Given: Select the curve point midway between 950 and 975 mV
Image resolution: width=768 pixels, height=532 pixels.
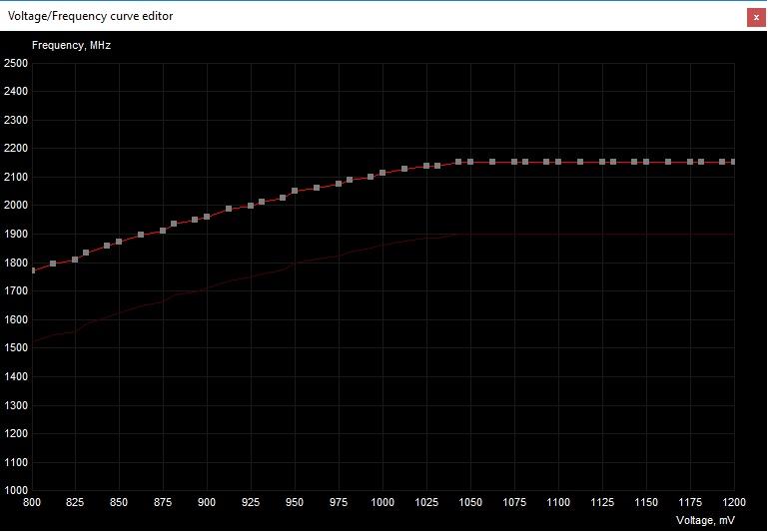Looking at the screenshot, I should (x=317, y=188).
